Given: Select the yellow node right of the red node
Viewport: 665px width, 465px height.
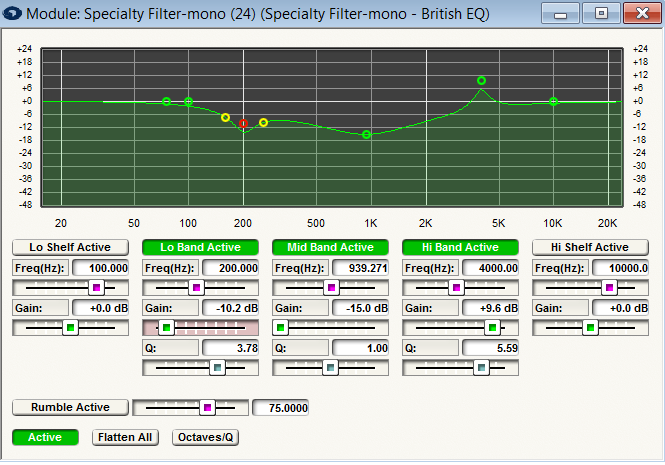Looking at the screenshot, I should (263, 123).
